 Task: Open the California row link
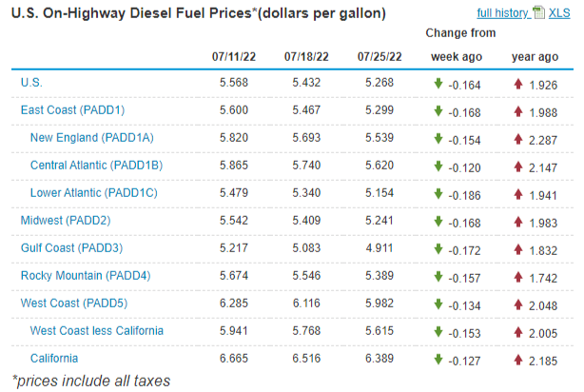coord(54,359)
